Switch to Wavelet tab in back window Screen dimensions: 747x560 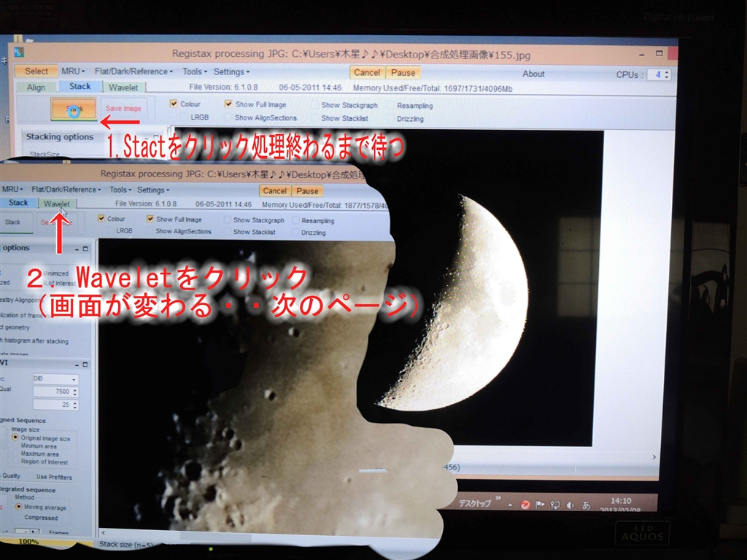click(x=123, y=87)
